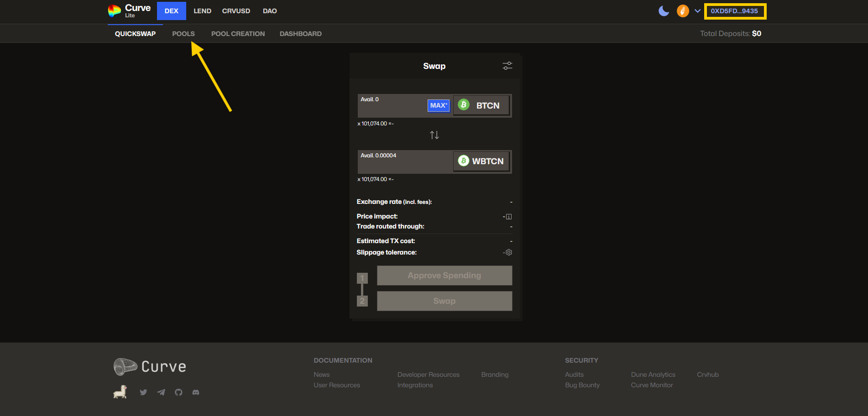
Task: Click the footer Curve logo
Action: (150, 366)
